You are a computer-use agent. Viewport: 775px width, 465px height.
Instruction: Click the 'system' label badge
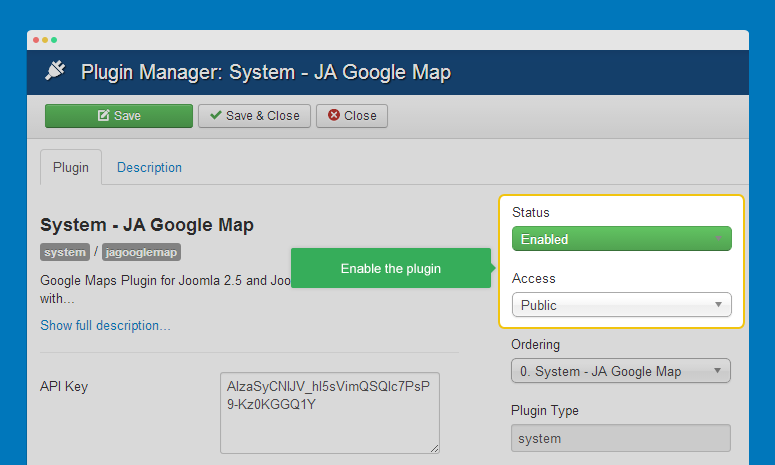pos(65,252)
